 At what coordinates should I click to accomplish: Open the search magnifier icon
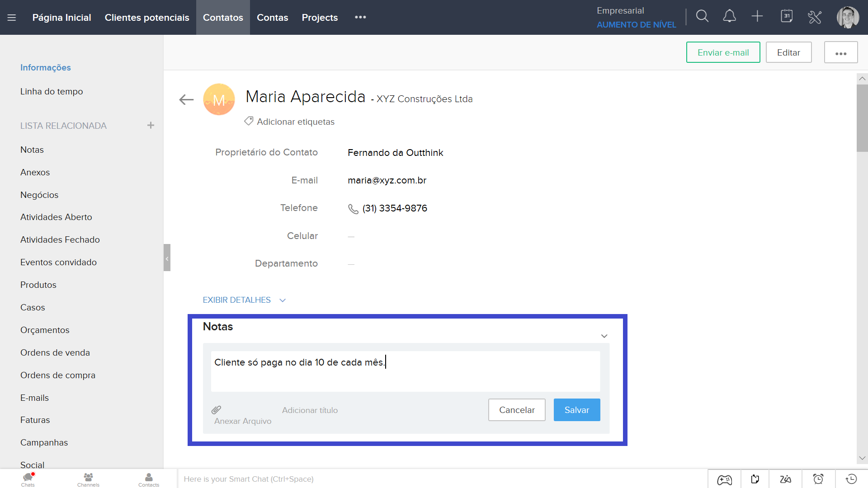[702, 17]
